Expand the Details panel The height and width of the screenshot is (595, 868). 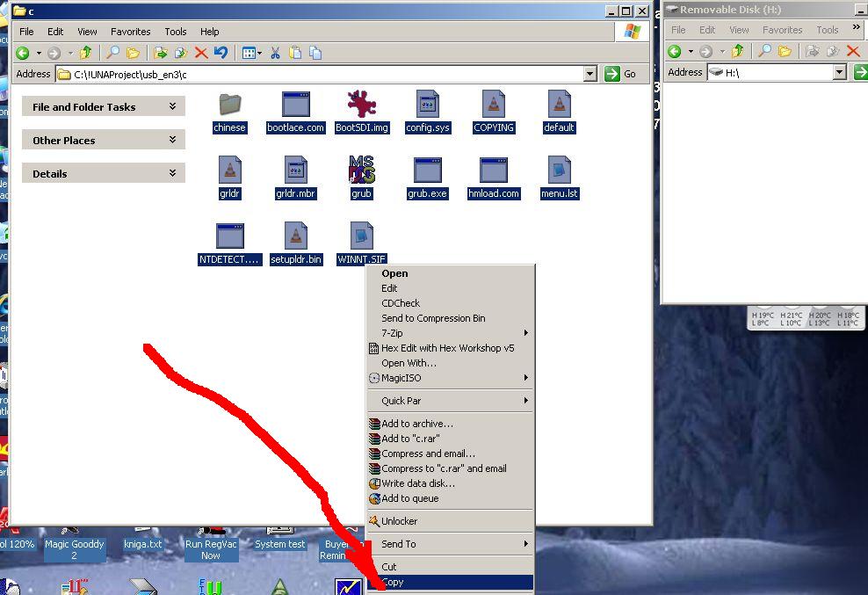[x=172, y=173]
